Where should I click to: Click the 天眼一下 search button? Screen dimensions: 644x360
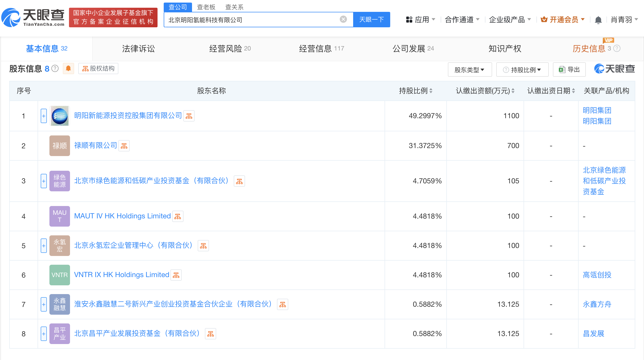371,20
